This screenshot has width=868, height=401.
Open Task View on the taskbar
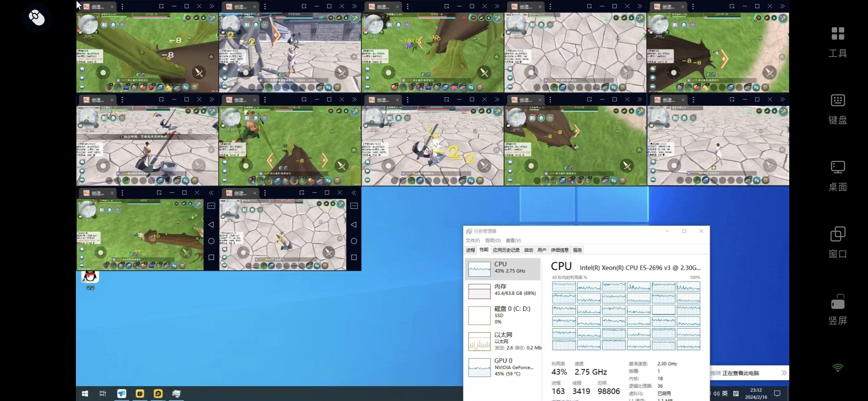103,393
